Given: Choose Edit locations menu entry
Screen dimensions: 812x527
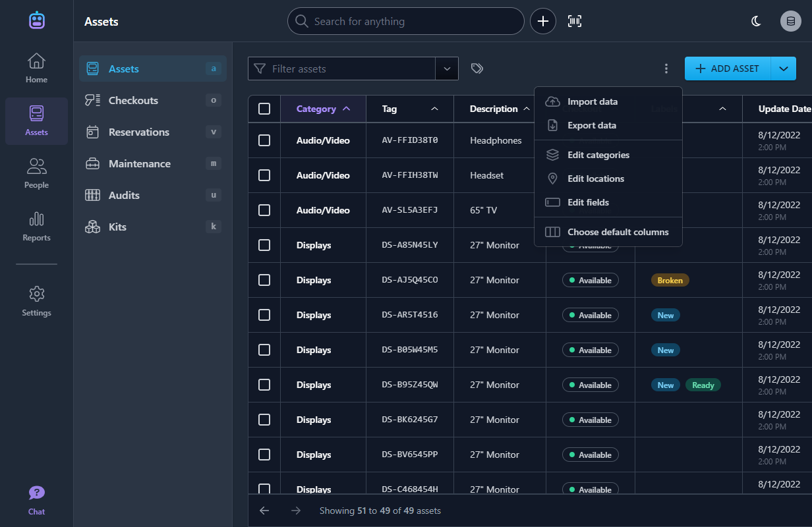Looking at the screenshot, I should point(608,179).
